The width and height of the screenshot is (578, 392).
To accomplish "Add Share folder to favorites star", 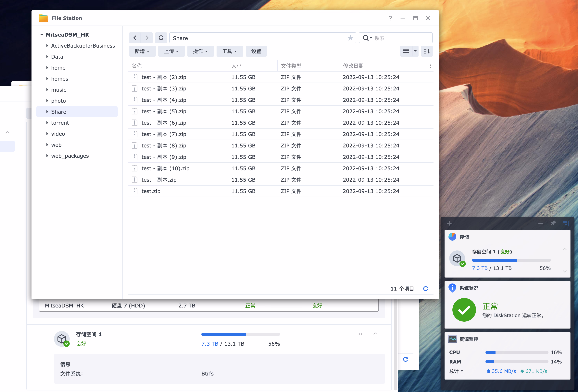I will (x=350, y=38).
